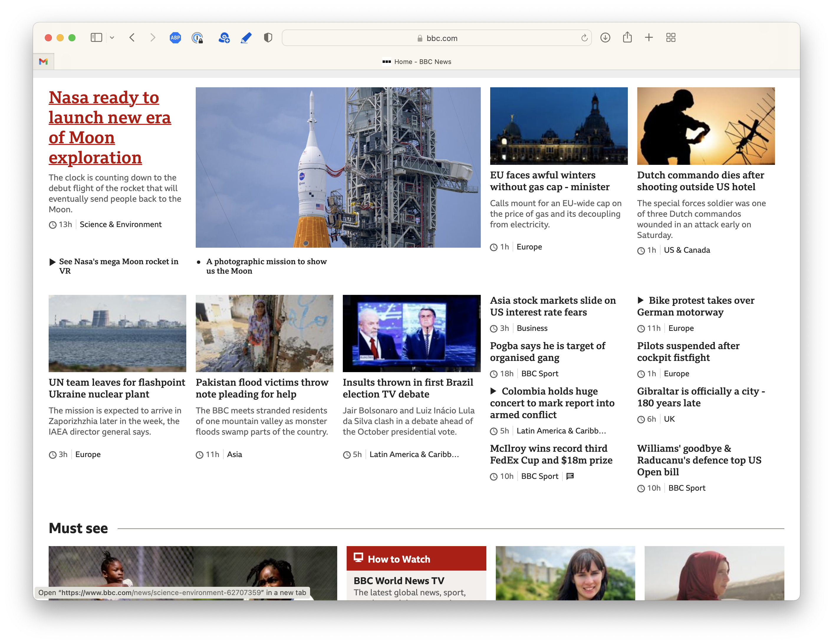833x644 pixels.
Task: Open Must see dark-haired woman thumbnail
Action: click(565, 573)
